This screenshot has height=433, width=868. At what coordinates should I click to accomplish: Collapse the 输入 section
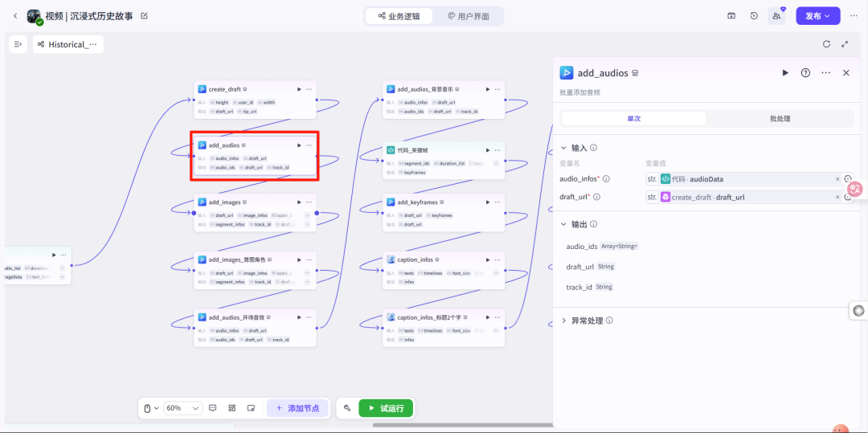[563, 148]
